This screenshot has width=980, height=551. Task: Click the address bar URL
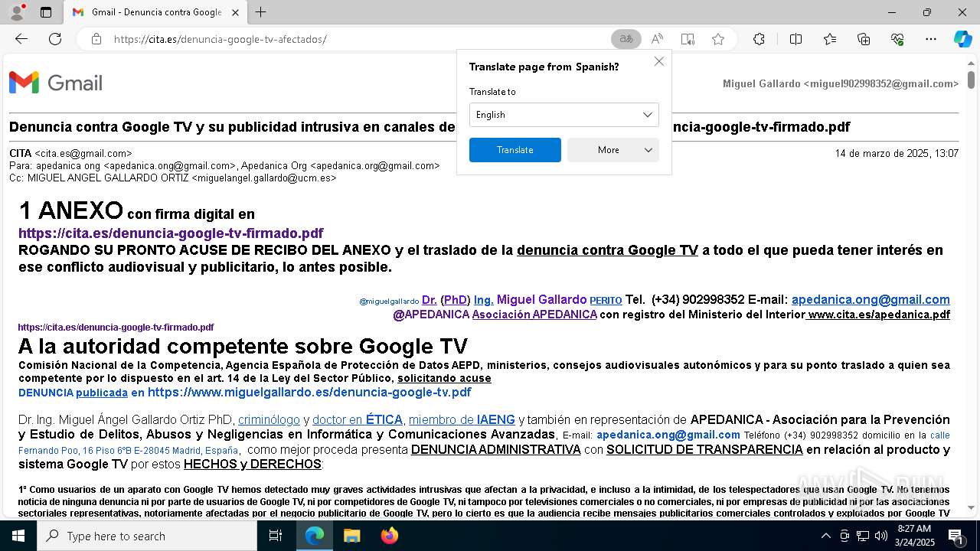[x=220, y=39]
